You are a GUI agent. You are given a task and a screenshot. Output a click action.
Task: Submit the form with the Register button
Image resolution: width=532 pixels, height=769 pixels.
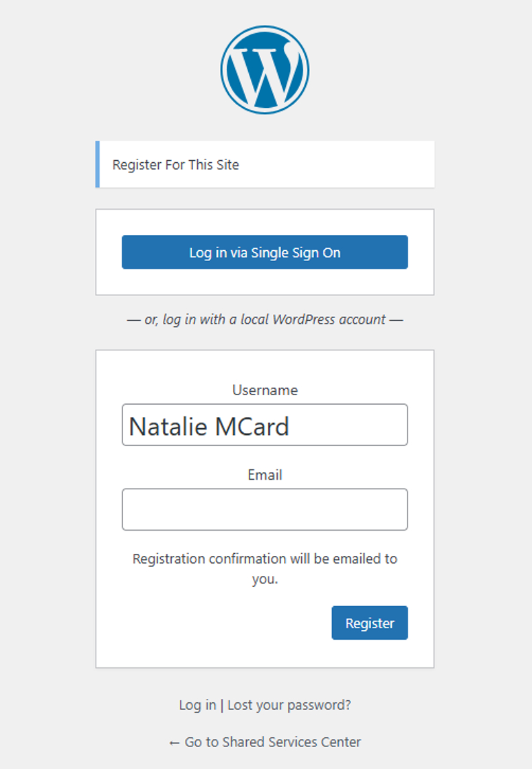tap(370, 623)
